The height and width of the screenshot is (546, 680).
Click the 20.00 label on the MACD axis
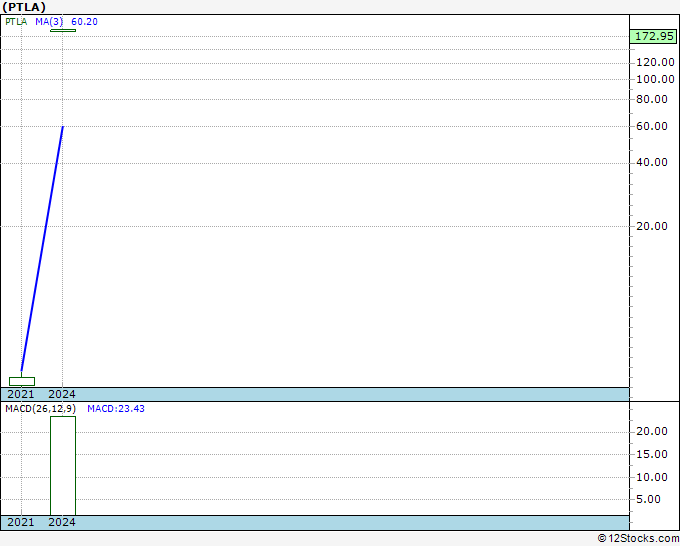pyautogui.click(x=652, y=431)
